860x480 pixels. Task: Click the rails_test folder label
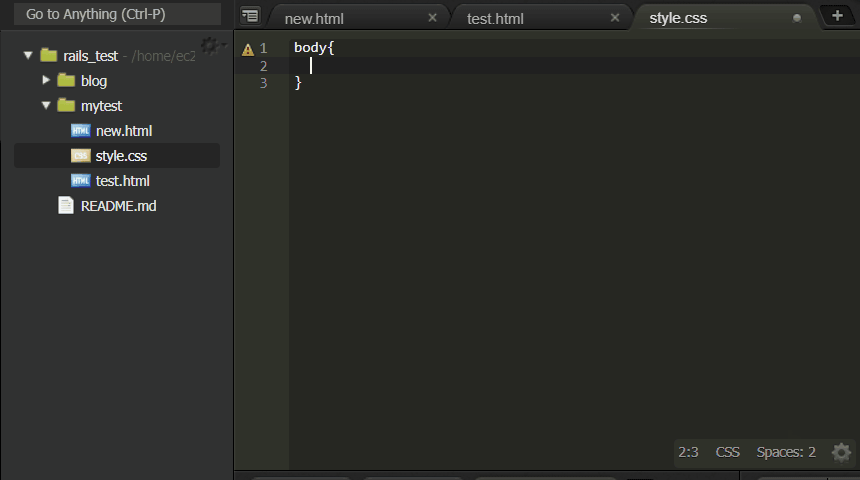[90, 56]
